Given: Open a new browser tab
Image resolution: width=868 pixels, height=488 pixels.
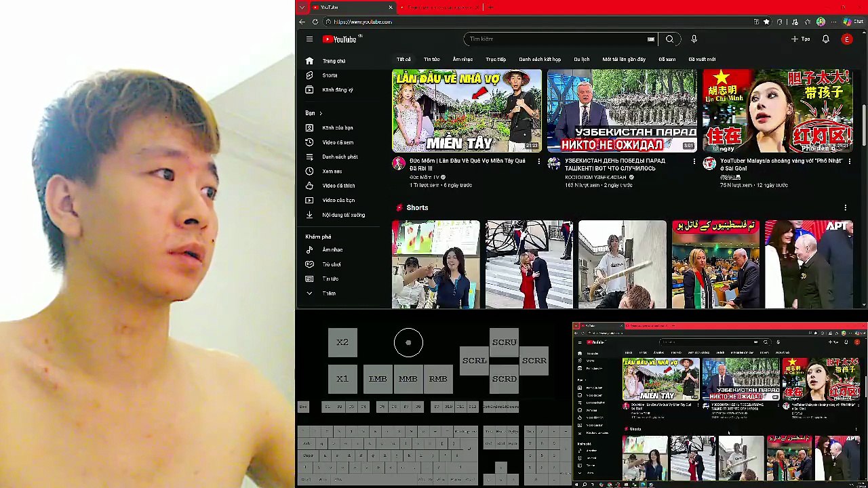Looking at the screenshot, I should pyautogui.click(x=490, y=7).
